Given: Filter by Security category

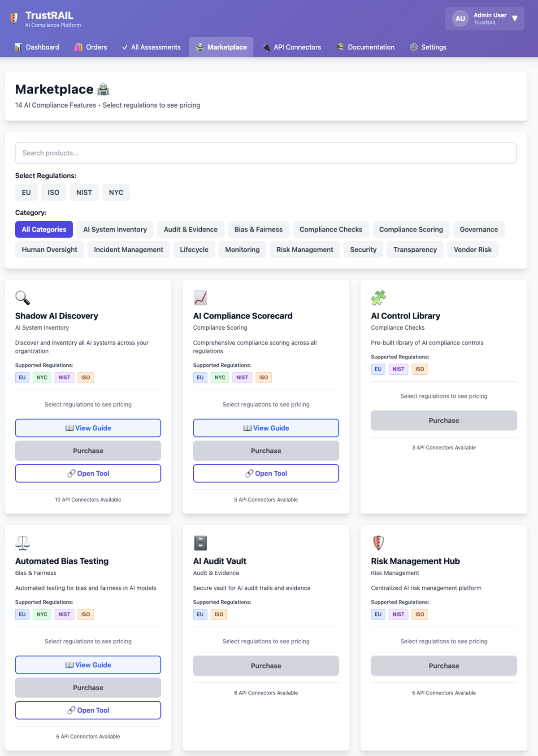Looking at the screenshot, I should tap(363, 249).
